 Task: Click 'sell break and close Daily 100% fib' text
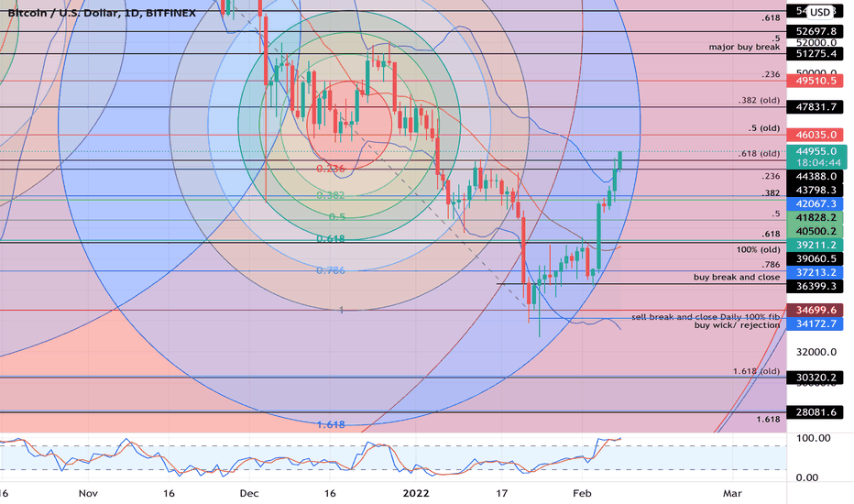point(706,316)
